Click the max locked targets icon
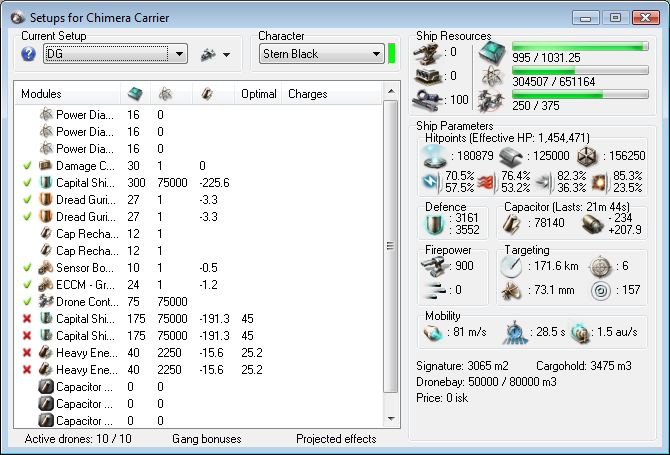The height and width of the screenshot is (455, 670). (x=601, y=267)
